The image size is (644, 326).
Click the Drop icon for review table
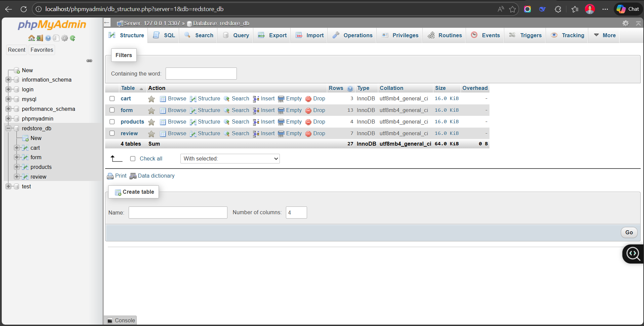[x=308, y=134]
